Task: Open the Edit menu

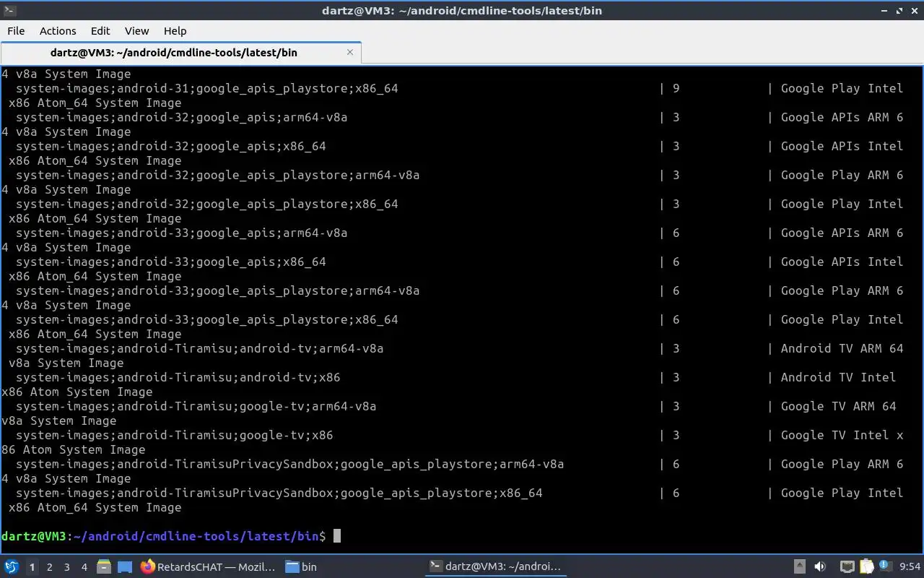Action: [100, 30]
